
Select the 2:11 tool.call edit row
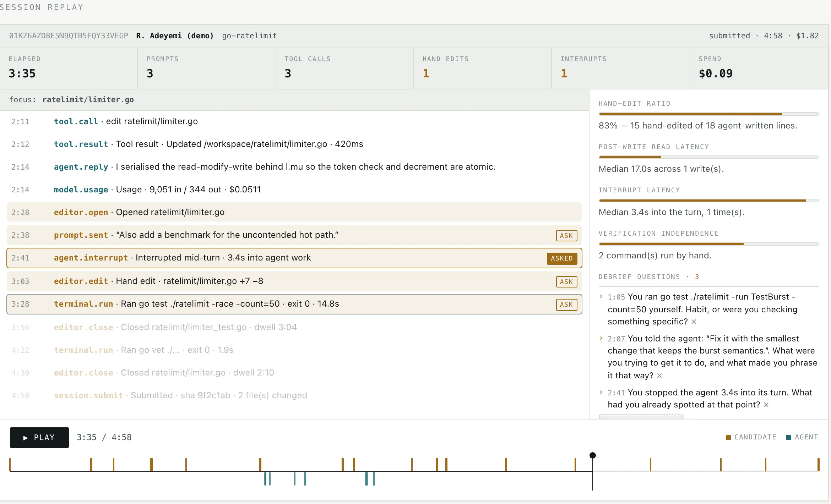coord(294,121)
